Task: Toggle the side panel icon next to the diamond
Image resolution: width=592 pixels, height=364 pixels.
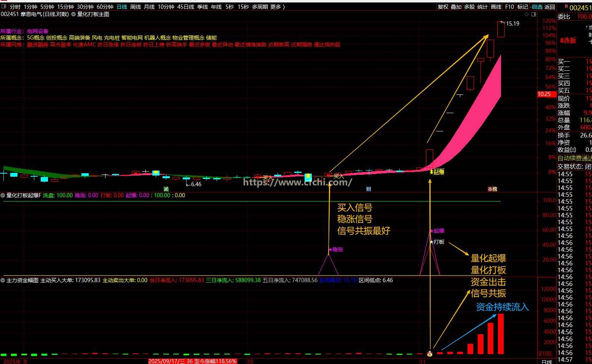Action: (534, 14)
